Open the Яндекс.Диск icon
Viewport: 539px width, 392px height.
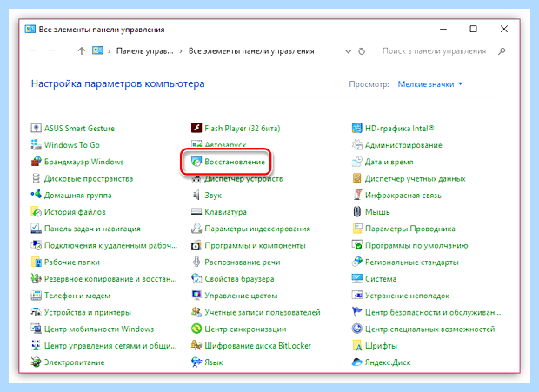[357, 362]
